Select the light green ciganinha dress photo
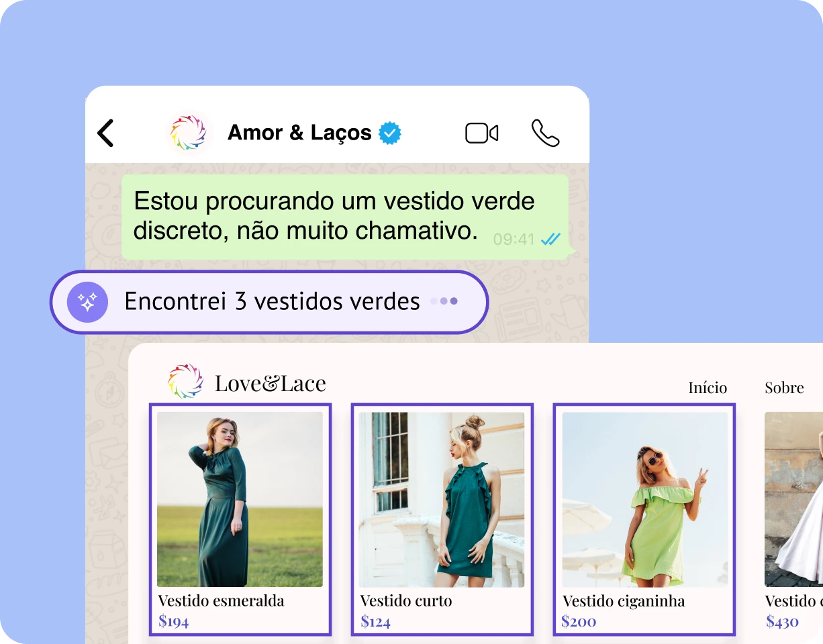 pos(644,499)
